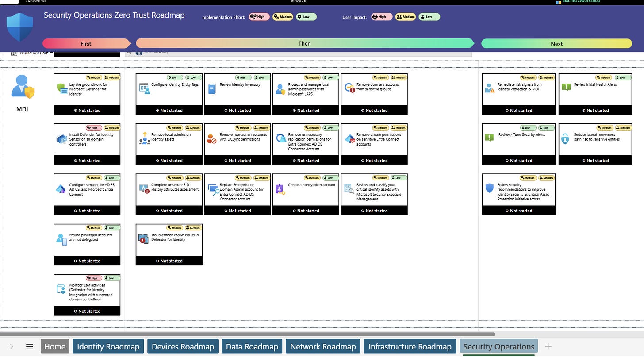Click the Install Defender for Identity Sensor icon
This screenshot has width=644, height=357.
62,139
